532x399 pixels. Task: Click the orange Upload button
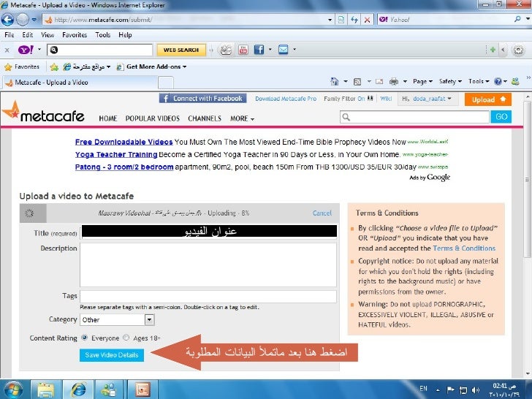pyautogui.click(x=488, y=99)
